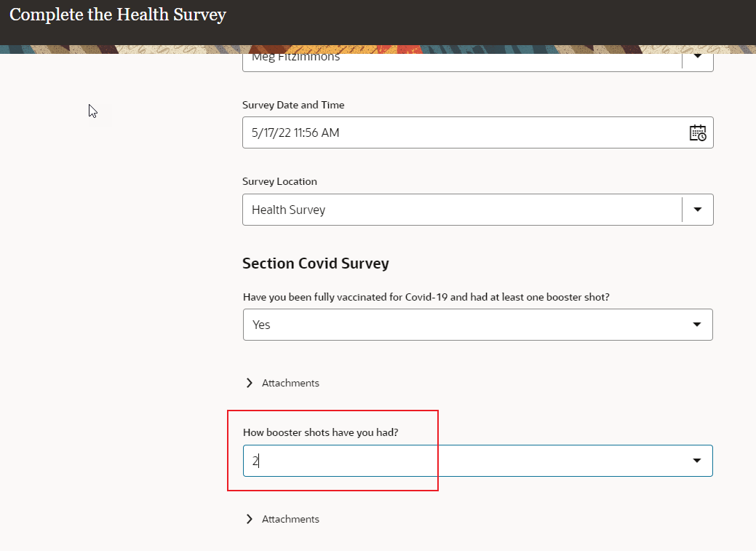Click the booster shots dropdown arrow icon
The height and width of the screenshot is (551, 756).
point(697,460)
